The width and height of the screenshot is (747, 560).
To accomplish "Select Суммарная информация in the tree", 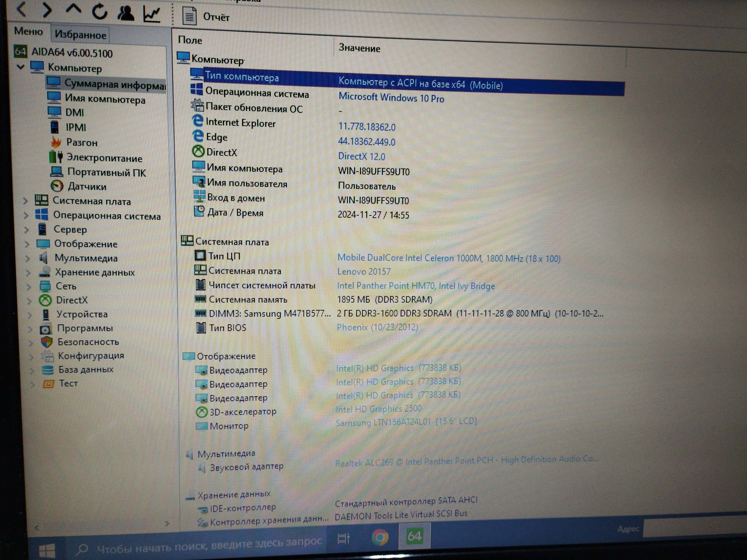I will (x=106, y=84).
